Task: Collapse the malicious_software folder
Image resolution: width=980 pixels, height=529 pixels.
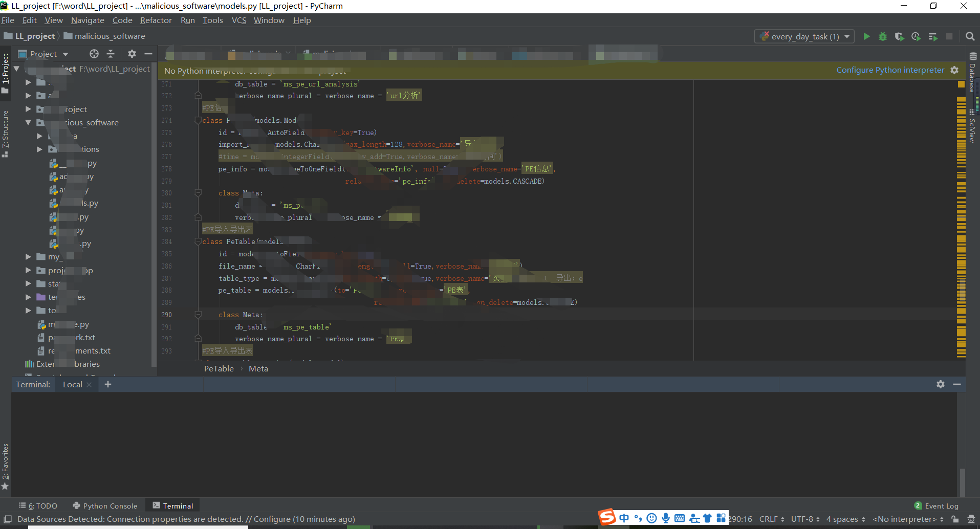Action: (x=28, y=122)
